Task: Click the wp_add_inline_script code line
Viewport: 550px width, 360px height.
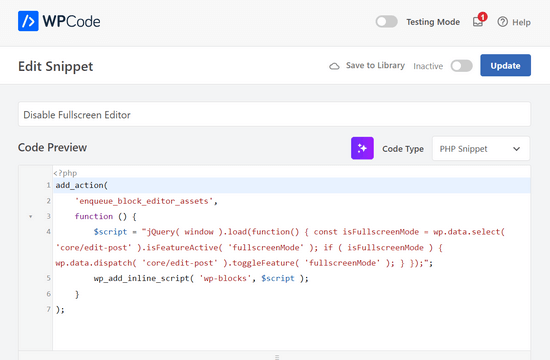Action: (201, 278)
